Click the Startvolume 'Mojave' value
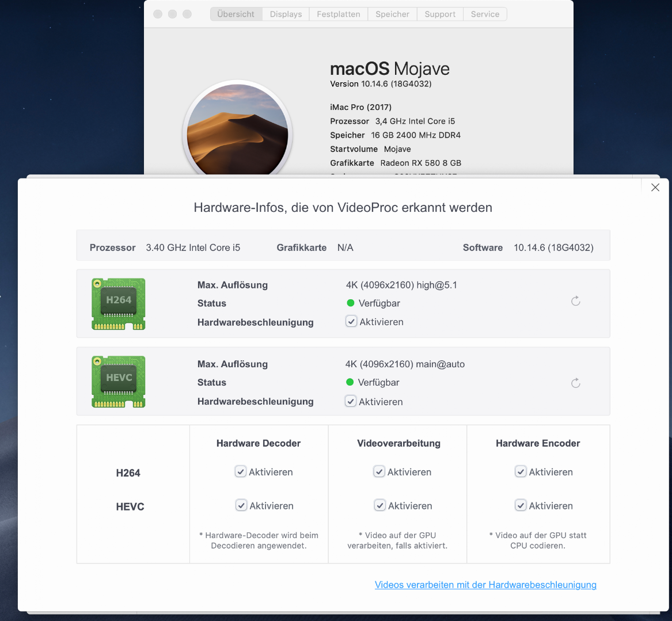 (x=397, y=149)
